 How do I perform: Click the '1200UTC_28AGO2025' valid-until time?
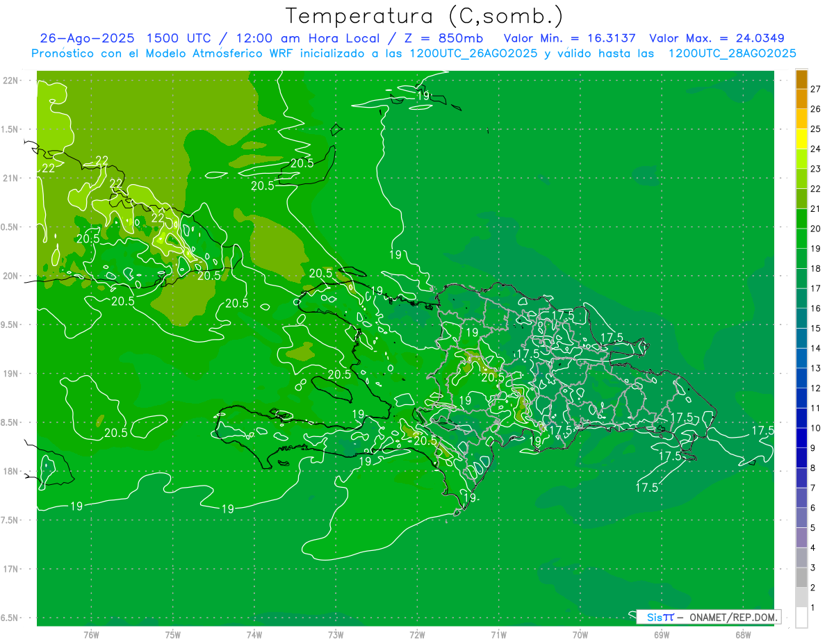click(732, 53)
